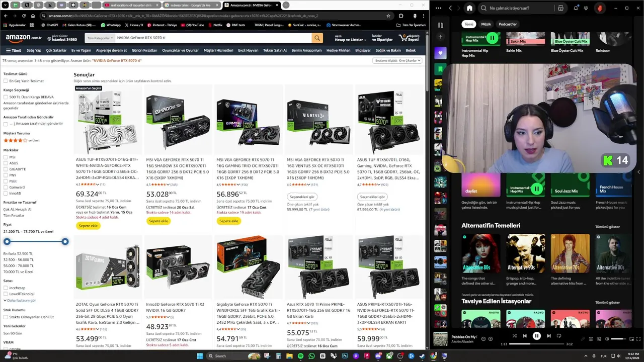Click the Spotify browse icon in search bar
The height and width of the screenshot is (362, 644).
(560, 8)
